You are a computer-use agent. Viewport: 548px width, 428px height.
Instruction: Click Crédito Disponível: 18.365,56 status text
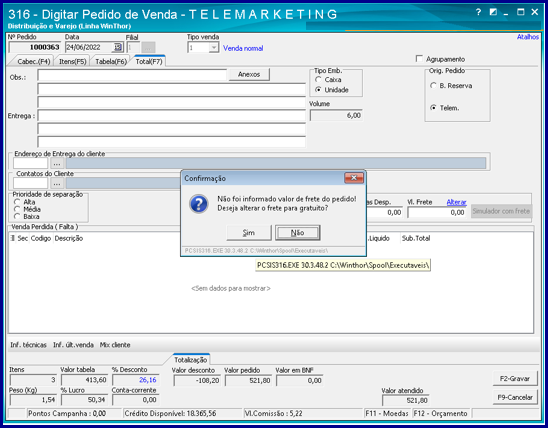point(171,414)
